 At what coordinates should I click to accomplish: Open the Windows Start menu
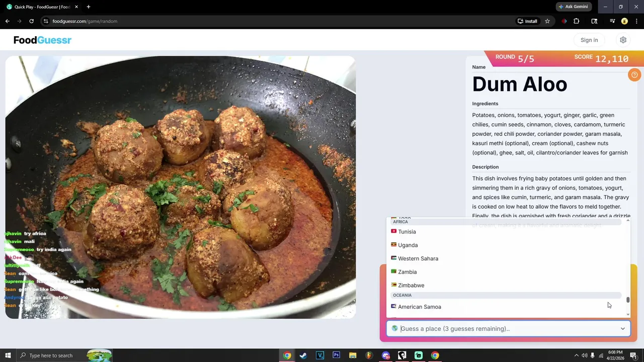[x=8, y=355]
